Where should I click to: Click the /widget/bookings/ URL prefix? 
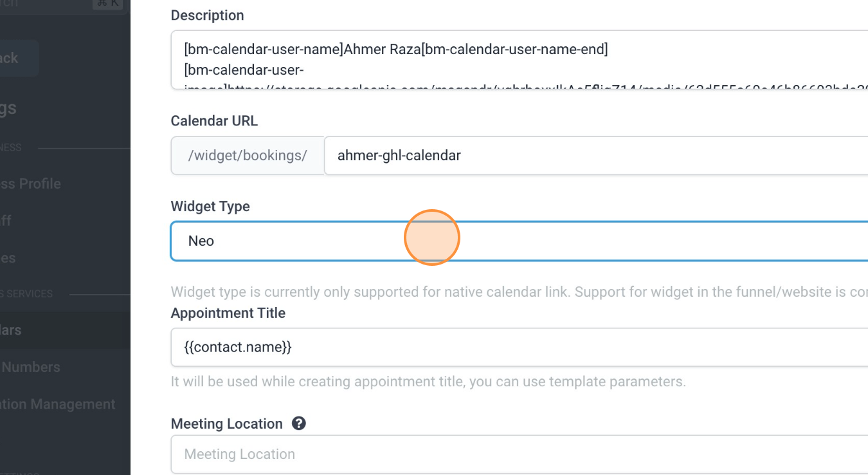(248, 155)
